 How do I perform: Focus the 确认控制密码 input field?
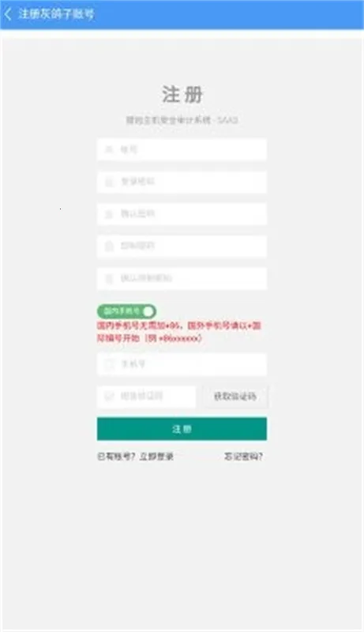182,278
